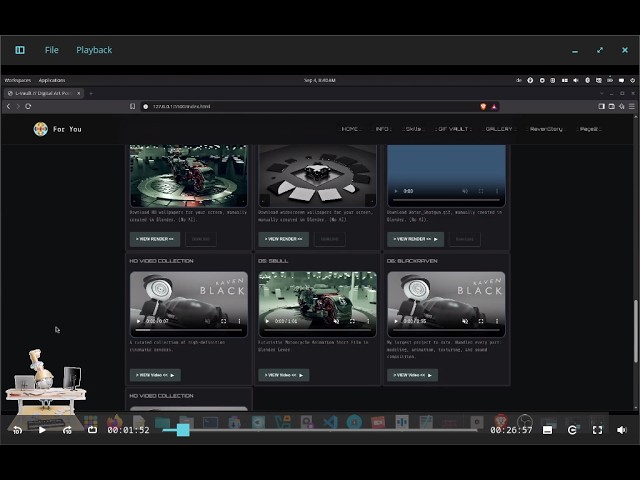
Task: Open more options on HD Video Collection video
Action: tap(239, 321)
